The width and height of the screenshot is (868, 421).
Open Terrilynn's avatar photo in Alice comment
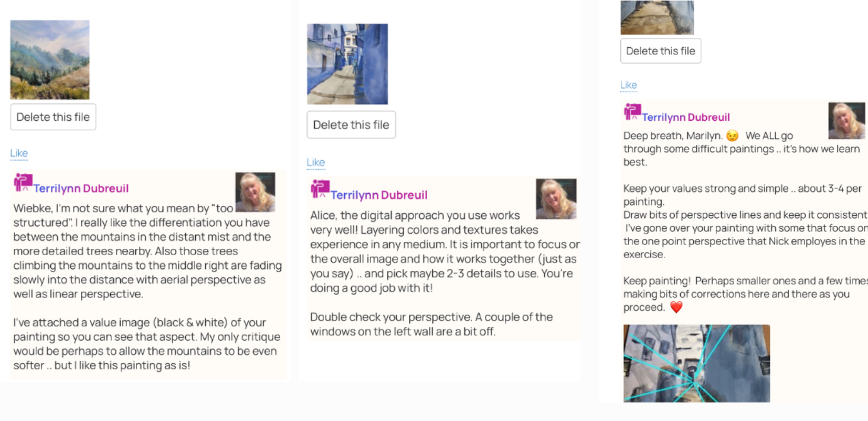click(556, 199)
